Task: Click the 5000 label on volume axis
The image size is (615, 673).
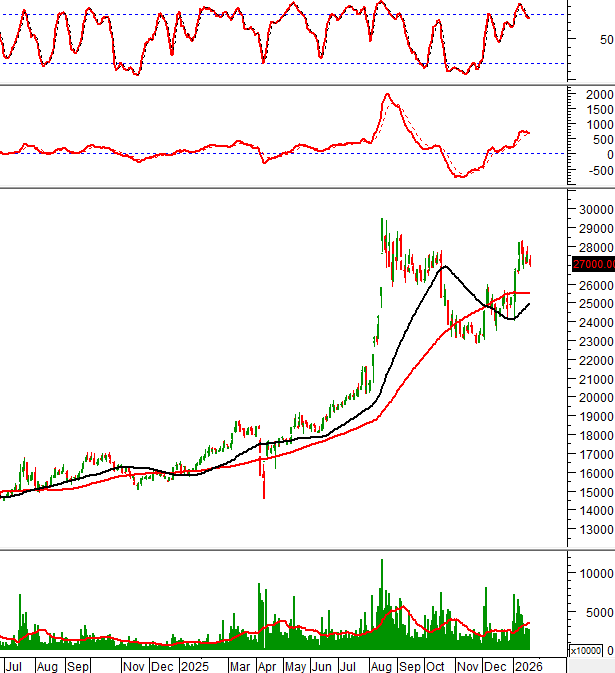Action: coord(599,613)
